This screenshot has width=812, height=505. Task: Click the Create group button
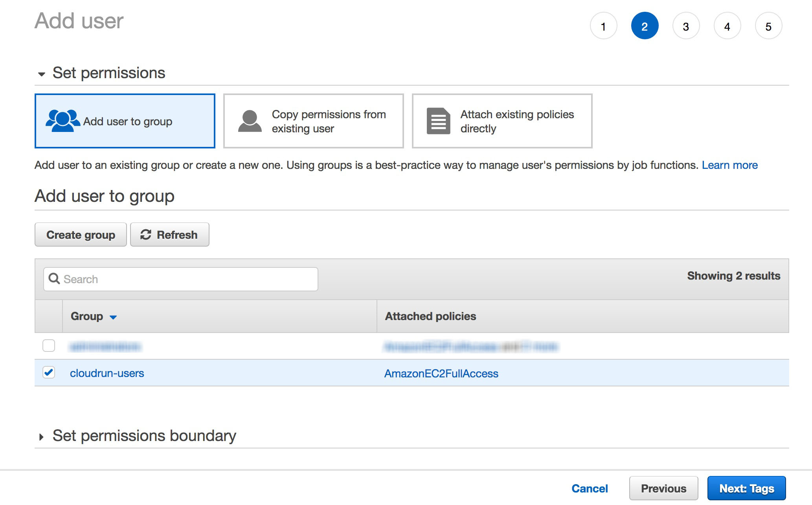(81, 234)
